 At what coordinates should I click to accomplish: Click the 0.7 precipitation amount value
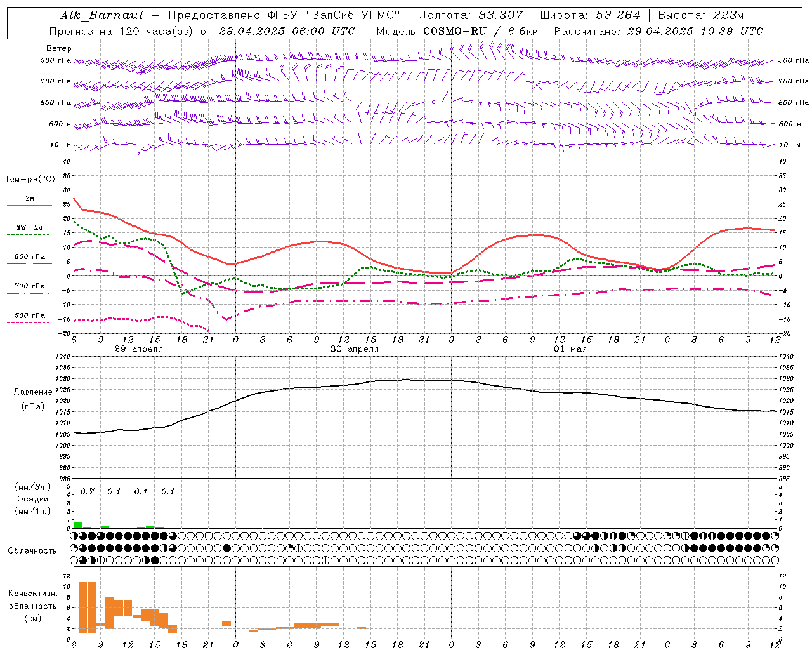(87, 492)
